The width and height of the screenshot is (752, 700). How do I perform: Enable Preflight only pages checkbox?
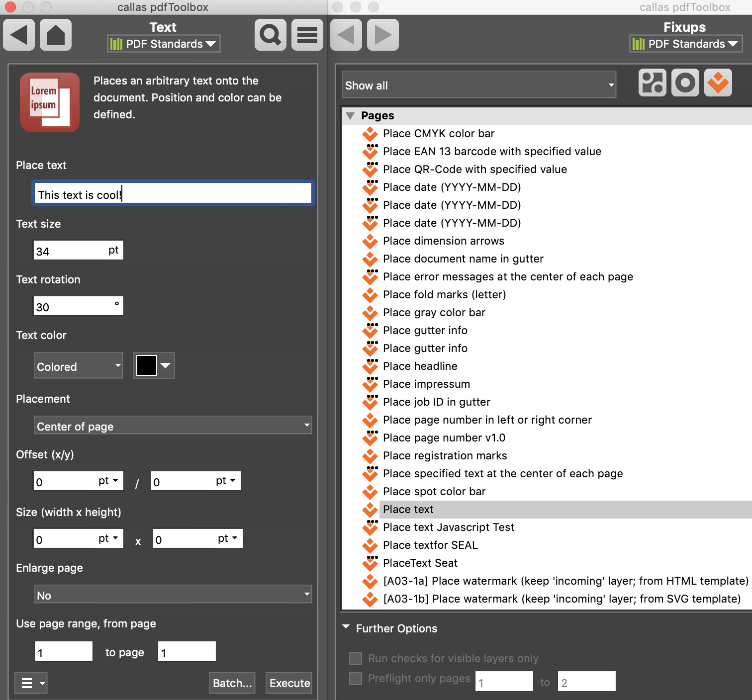(356, 679)
